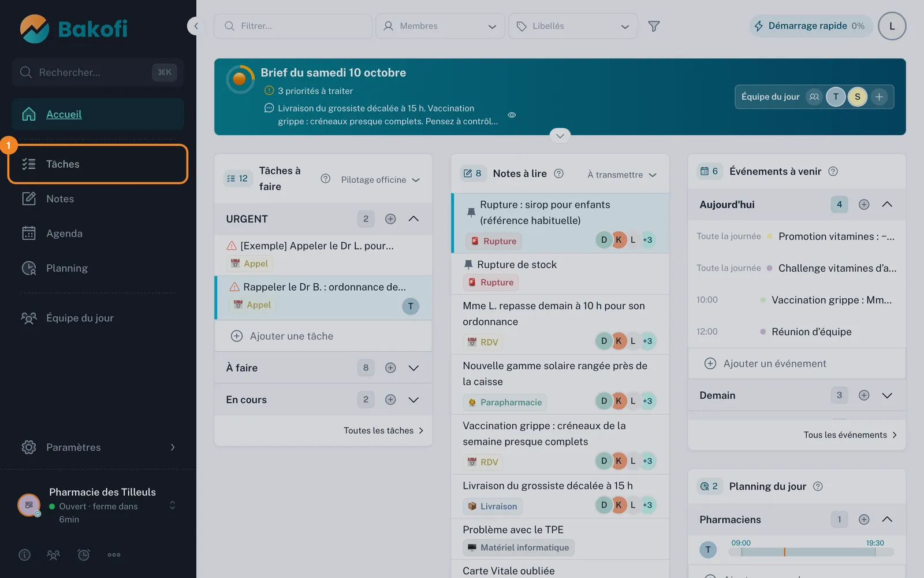Click Ajouter une tâche button

[x=323, y=336]
